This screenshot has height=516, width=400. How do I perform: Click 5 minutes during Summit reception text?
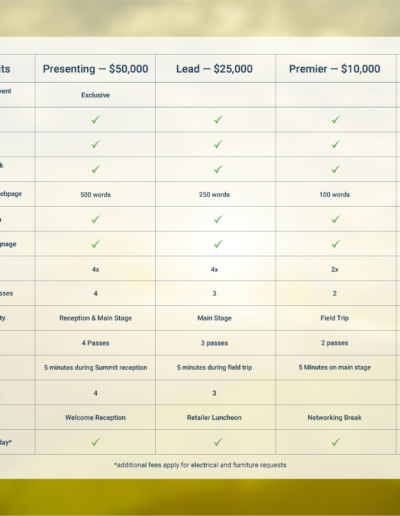pyautogui.click(x=95, y=367)
